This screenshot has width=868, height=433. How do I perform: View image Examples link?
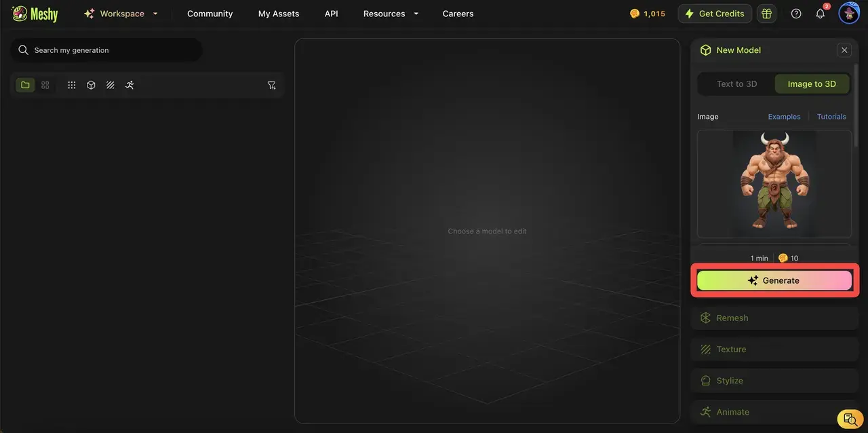coord(784,116)
